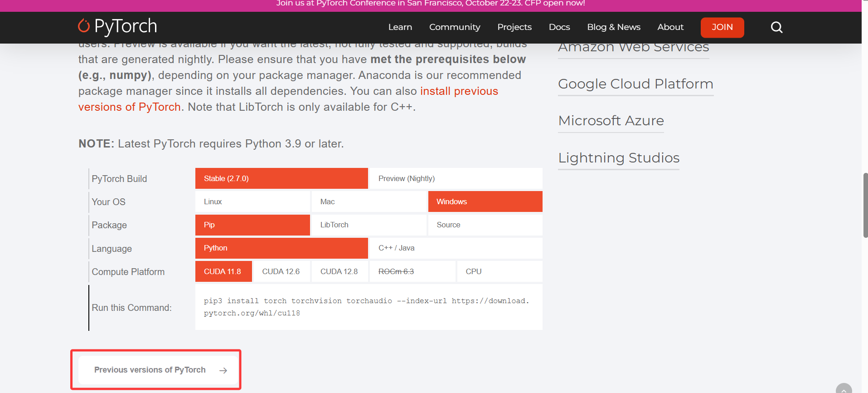
Task: Expand the Community menu
Action: click(x=455, y=27)
